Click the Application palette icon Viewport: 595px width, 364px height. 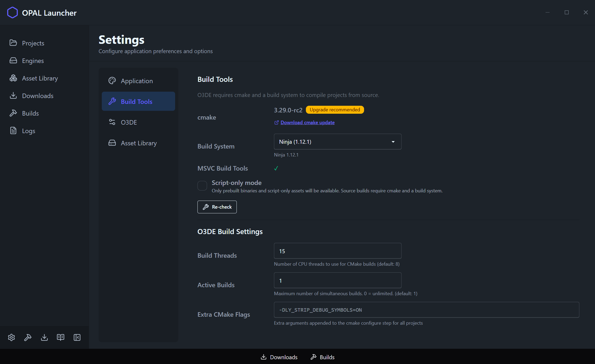[x=112, y=81]
